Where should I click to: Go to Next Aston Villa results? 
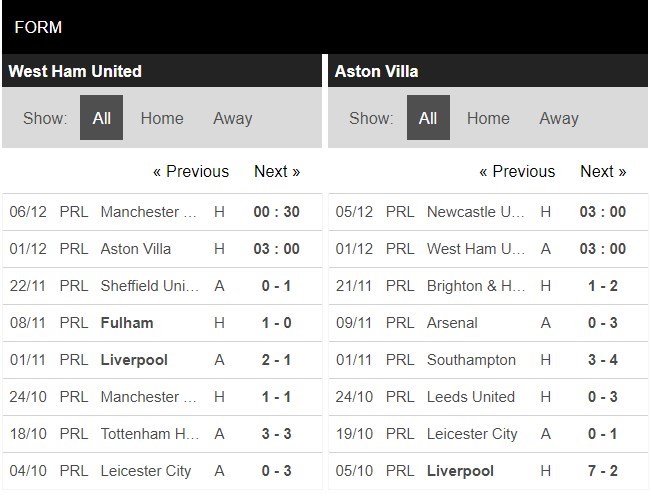[x=603, y=171]
